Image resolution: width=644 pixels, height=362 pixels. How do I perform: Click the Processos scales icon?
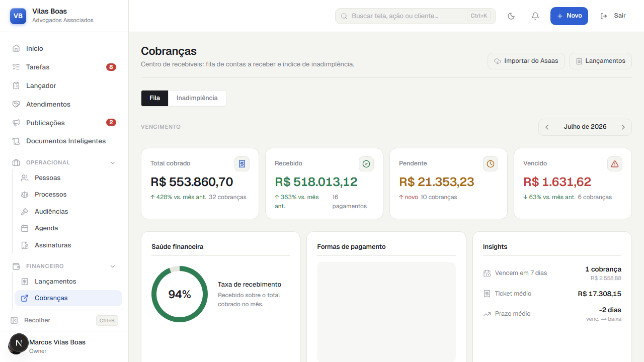[x=25, y=195]
